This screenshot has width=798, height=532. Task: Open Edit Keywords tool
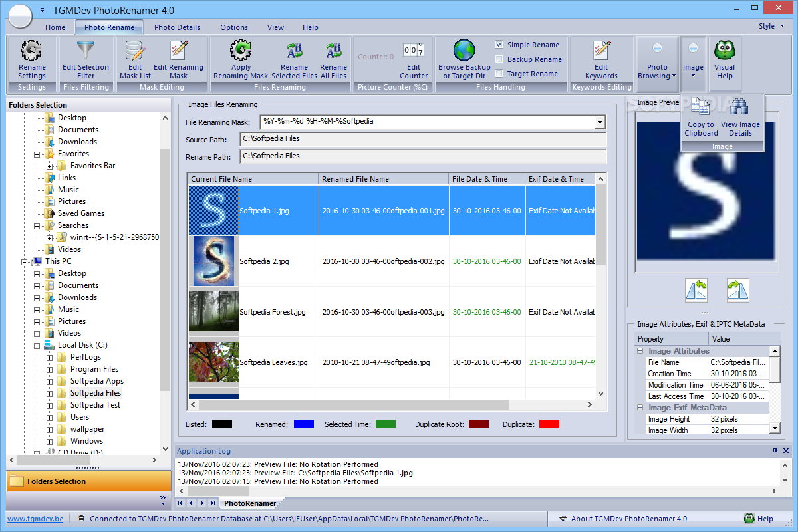pos(601,59)
